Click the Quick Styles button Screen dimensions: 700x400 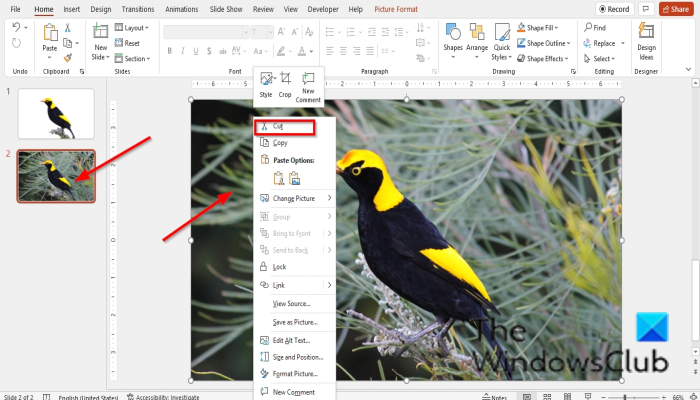pyautogui.click(x=502, y=40)
